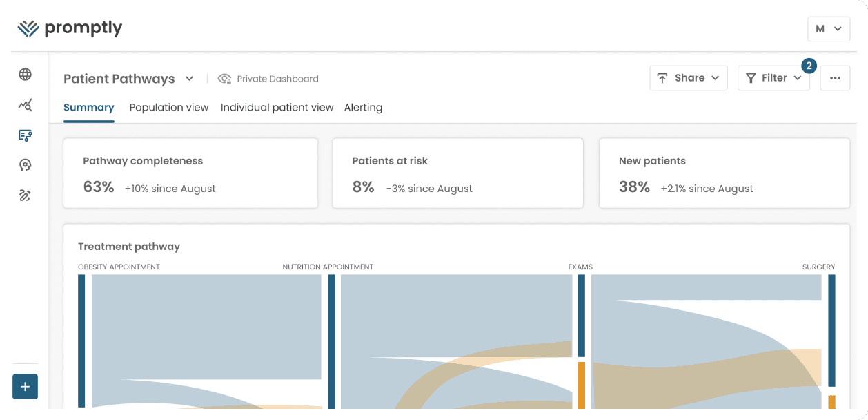Image resolution: width=868 pixels, height=420 pixels.
Task: Click the Promptly logo
Action: [70, 28]
